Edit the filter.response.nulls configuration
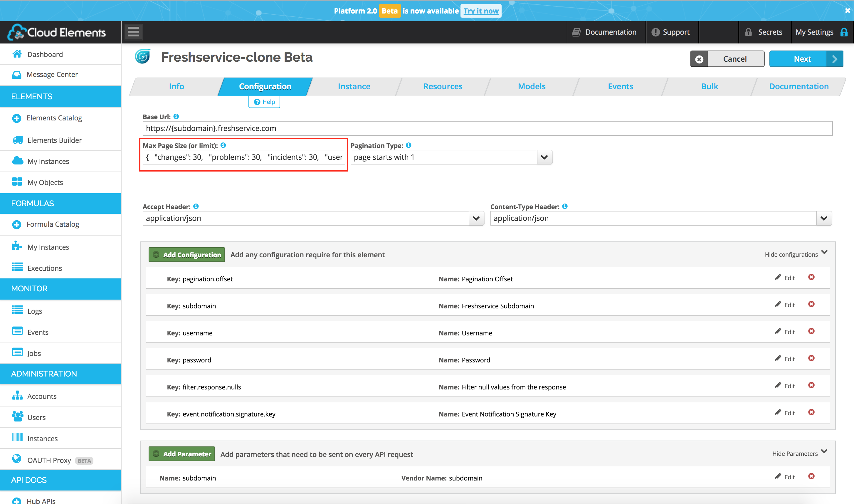The image size is (854, 504). click(x=785, y=386)
